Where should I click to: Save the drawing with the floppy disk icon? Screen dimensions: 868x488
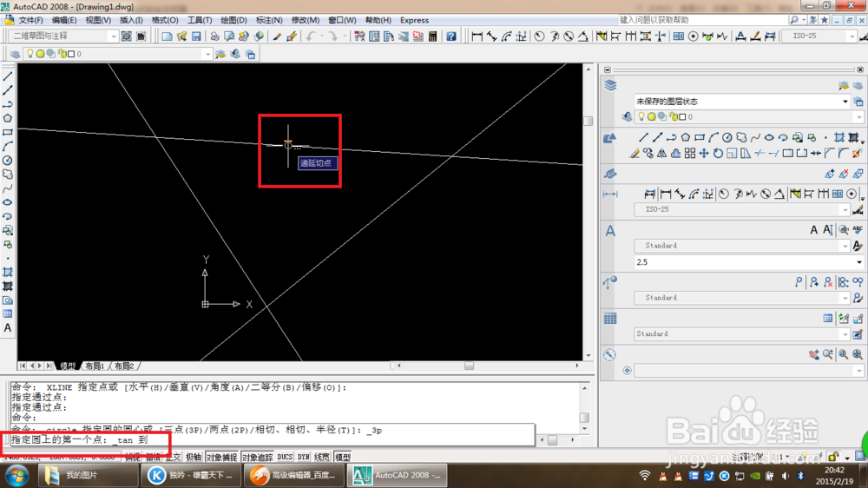(x=196, y=36)
